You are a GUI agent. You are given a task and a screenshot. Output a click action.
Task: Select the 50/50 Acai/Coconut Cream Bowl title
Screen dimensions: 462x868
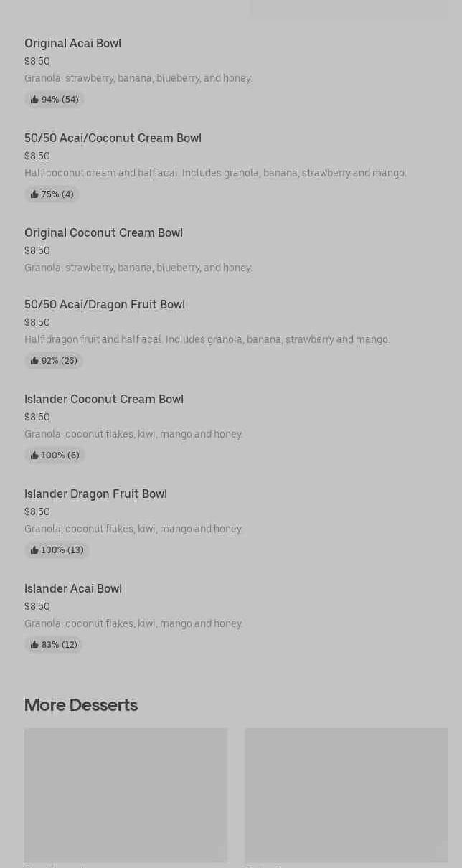click(x=113, y=138)
